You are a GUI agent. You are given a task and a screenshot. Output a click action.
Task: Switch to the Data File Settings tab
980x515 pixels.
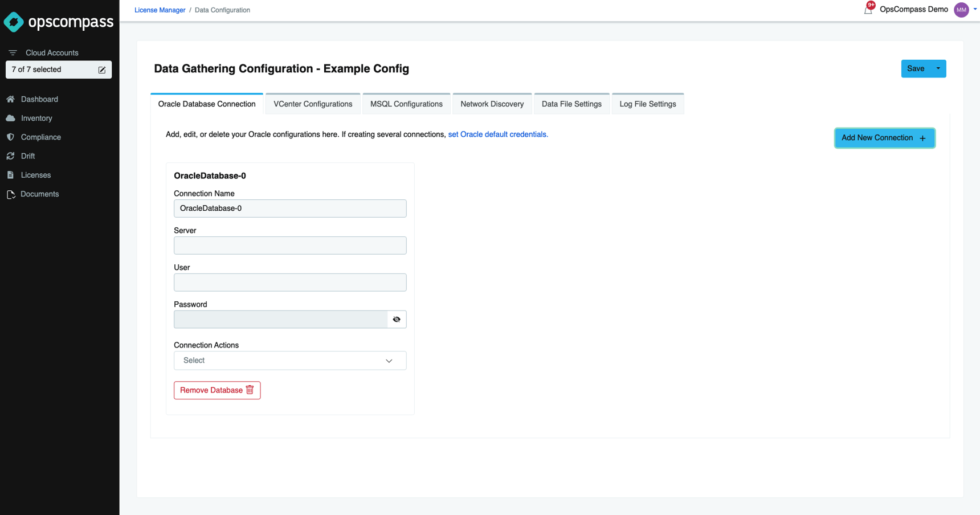571,104
